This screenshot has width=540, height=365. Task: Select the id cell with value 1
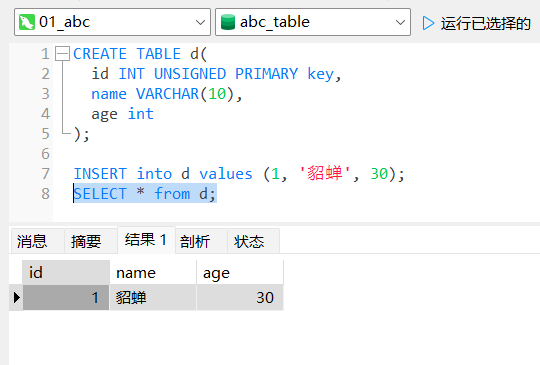(66, 298)
